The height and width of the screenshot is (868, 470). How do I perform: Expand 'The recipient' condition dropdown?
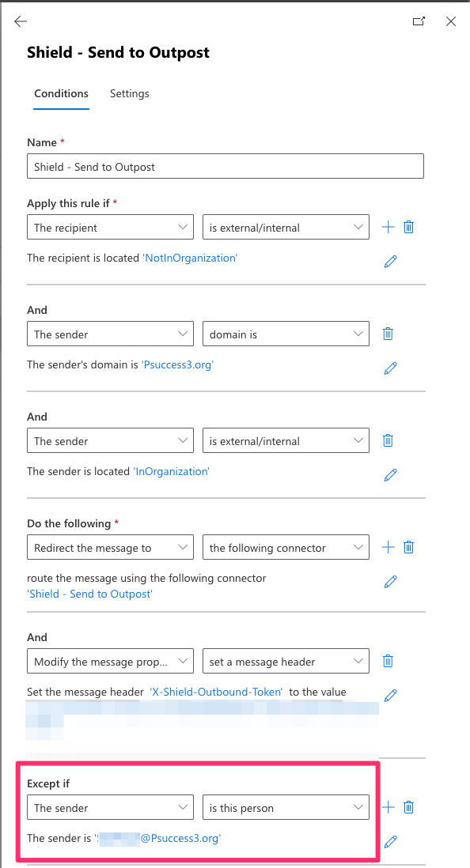coord(110,227)
